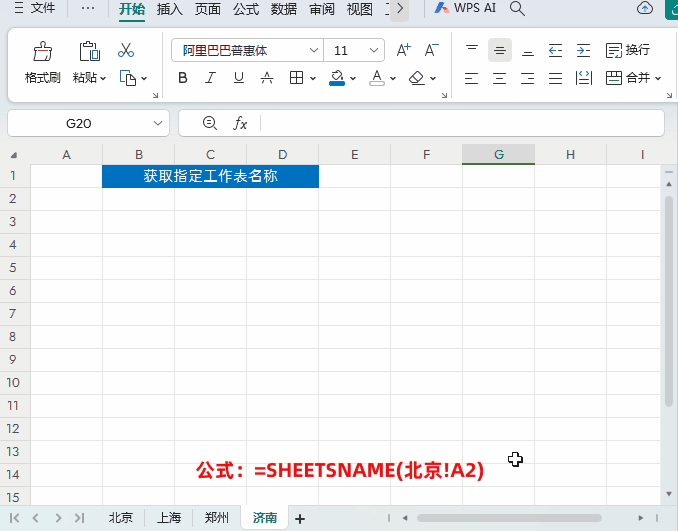Click the eraser clear icon
The width and height of the screenshot is (678, 531).
pos(416,78)
